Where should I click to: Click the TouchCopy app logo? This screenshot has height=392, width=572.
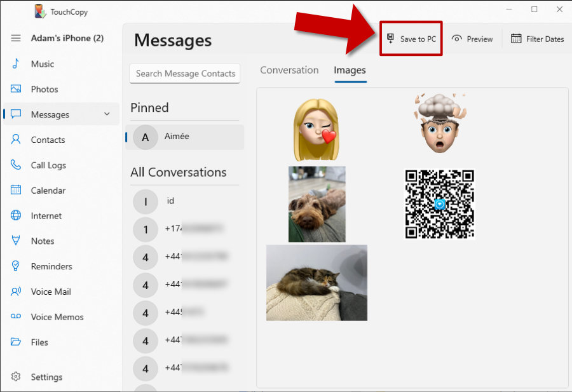[x=40, y=11]
